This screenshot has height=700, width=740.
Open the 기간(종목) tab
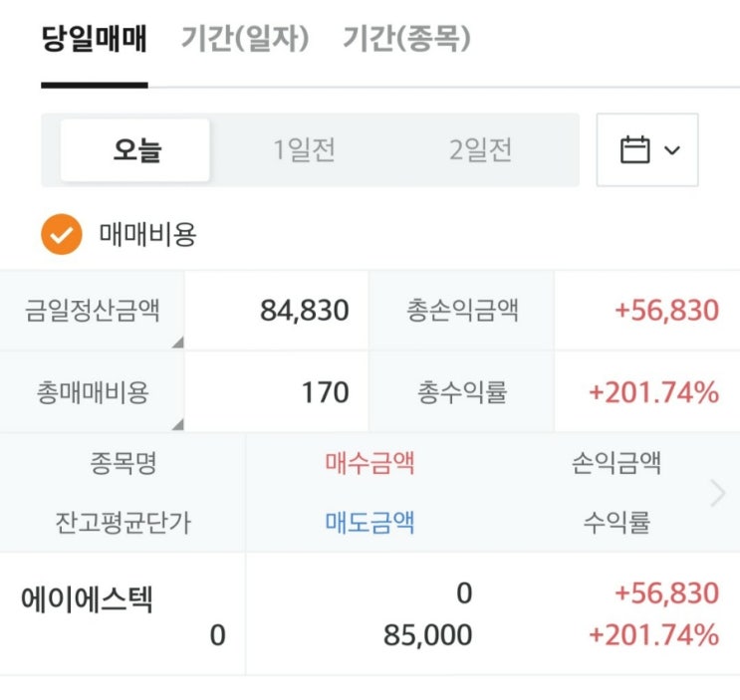click(x=406, y=40)
